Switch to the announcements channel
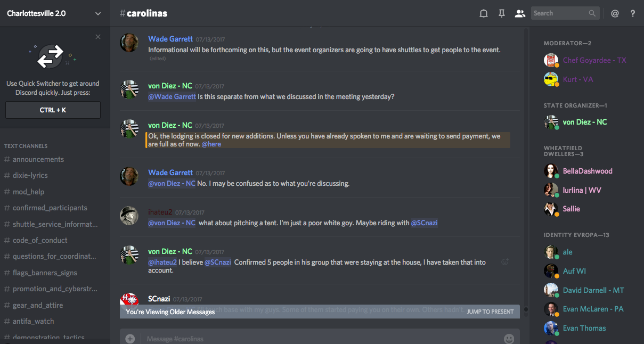644x344 pixels. coord(38,159)
